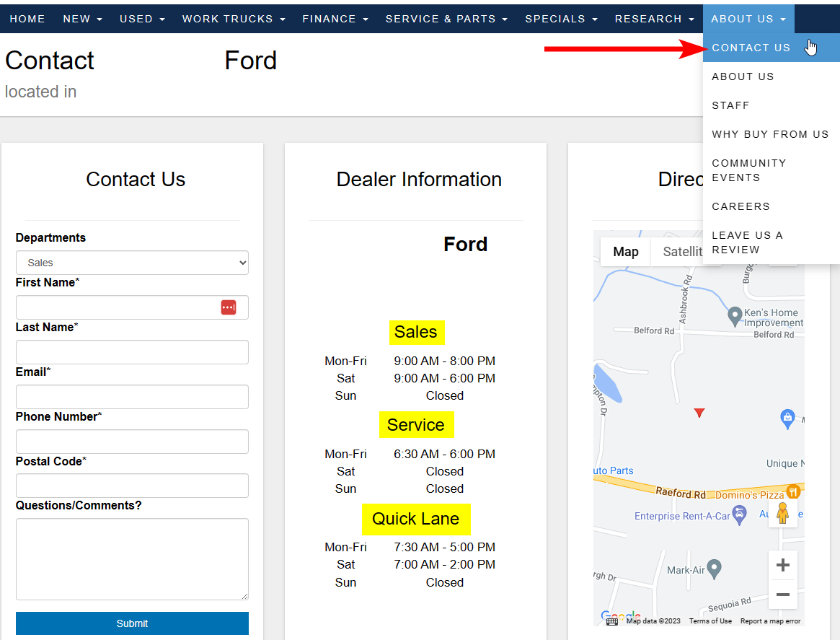Expand the RESEARCH menu

point(654,19)
